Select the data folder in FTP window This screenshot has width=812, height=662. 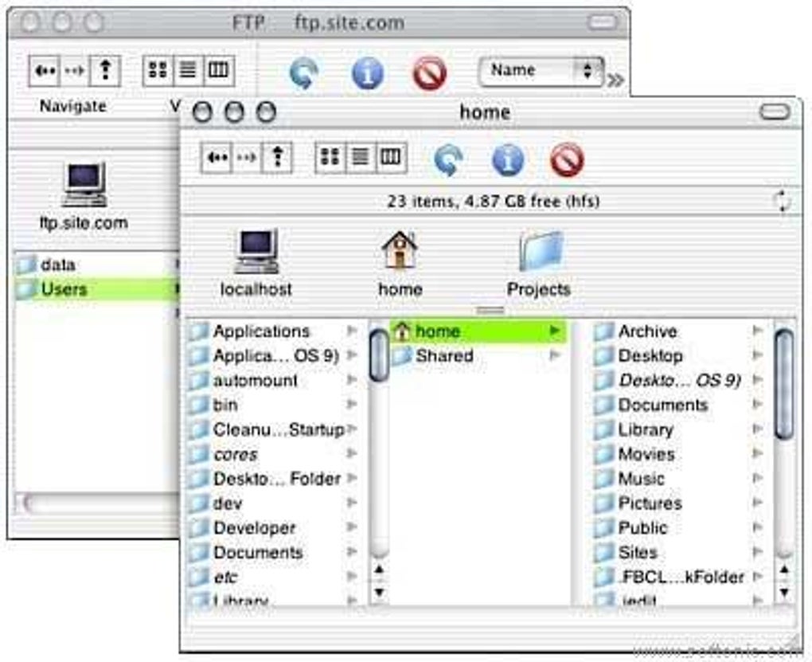pos(96,264)
